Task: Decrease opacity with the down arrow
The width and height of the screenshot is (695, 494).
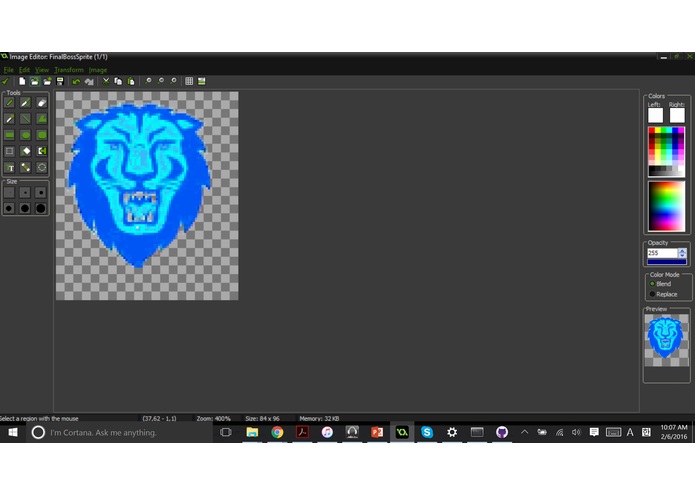Action: tap(682, 256)
